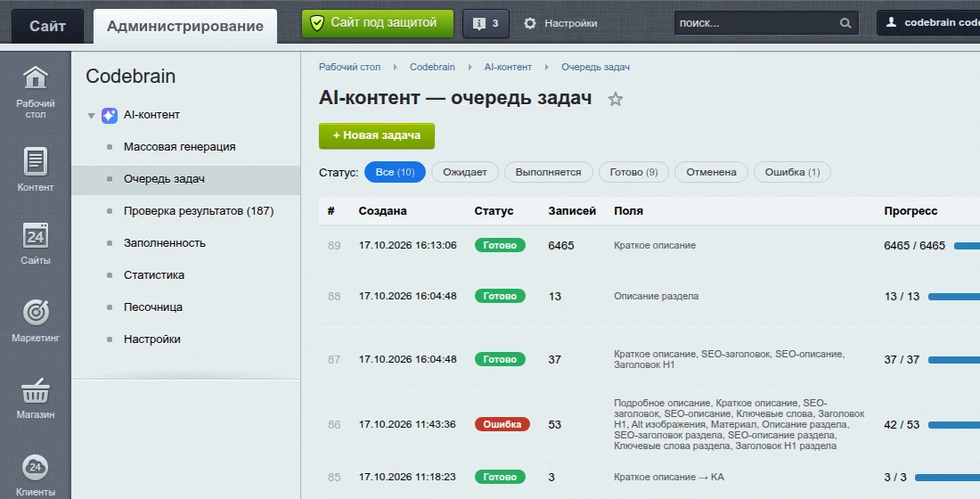Click the Настройки gear icon

click(x=530, y=23)
